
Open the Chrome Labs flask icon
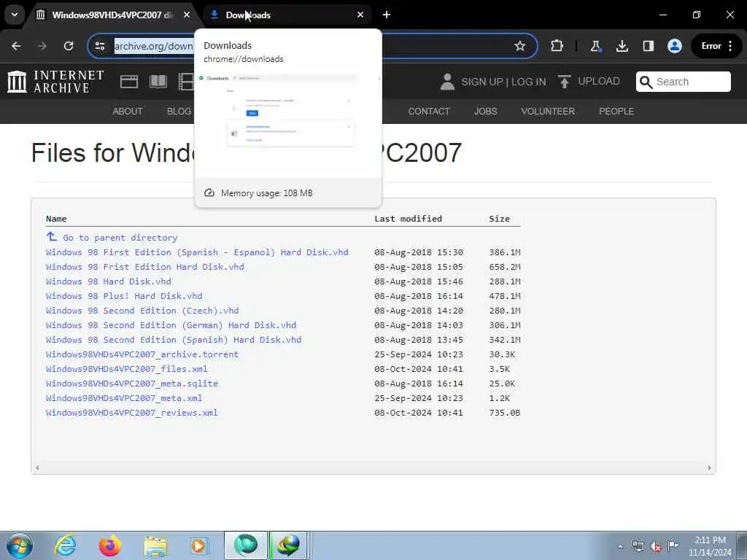(595, 46)
